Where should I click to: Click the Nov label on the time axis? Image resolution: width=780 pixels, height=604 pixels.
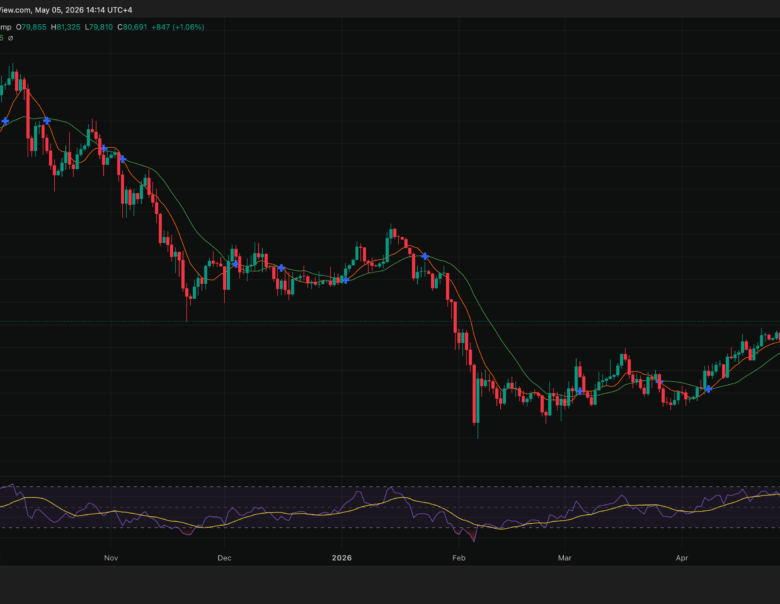point(111,558)
